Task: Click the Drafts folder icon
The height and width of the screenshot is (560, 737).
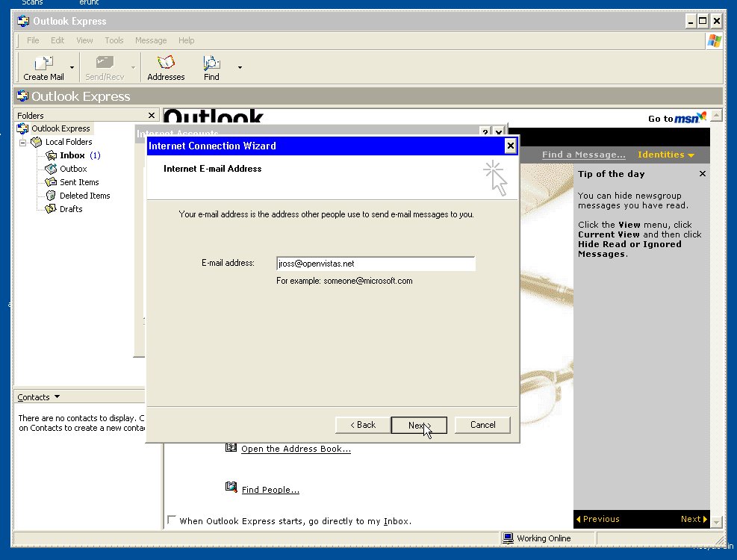Action: coord(51,209)
